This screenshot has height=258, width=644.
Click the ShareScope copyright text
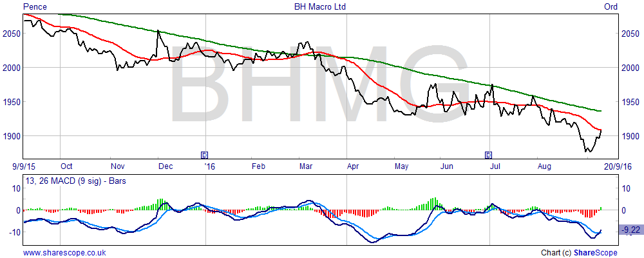pos(579,252)
